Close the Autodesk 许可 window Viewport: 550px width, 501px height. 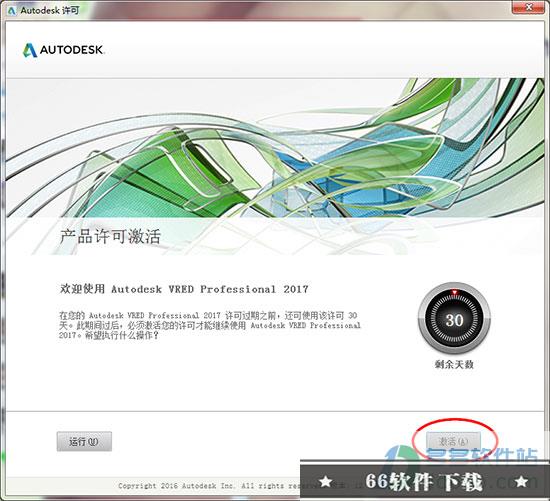point(529,7)
